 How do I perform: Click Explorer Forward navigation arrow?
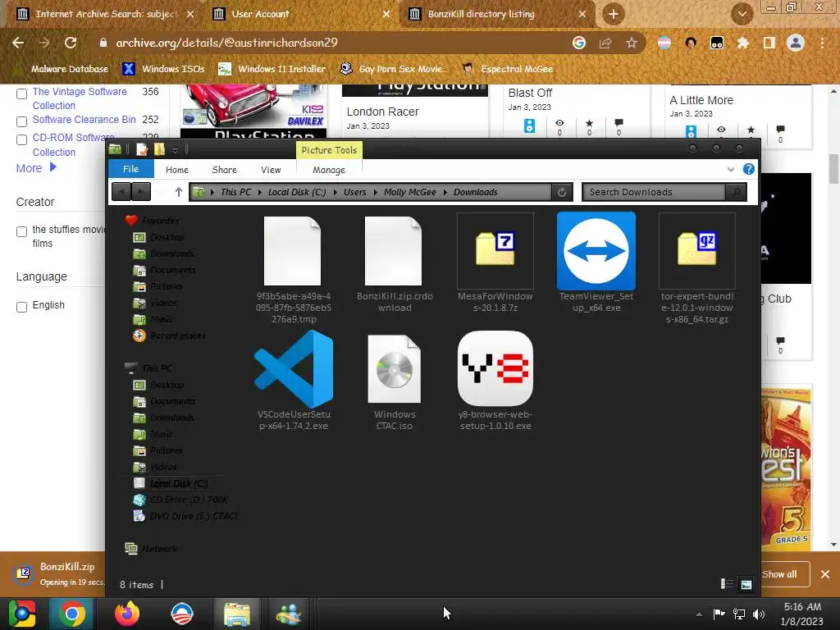coord(141,191)
